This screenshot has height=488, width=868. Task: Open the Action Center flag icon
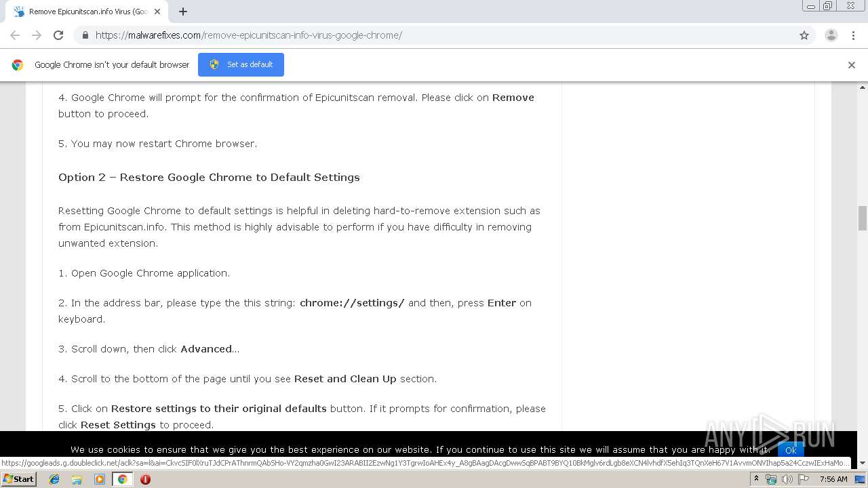pos(804,479)
